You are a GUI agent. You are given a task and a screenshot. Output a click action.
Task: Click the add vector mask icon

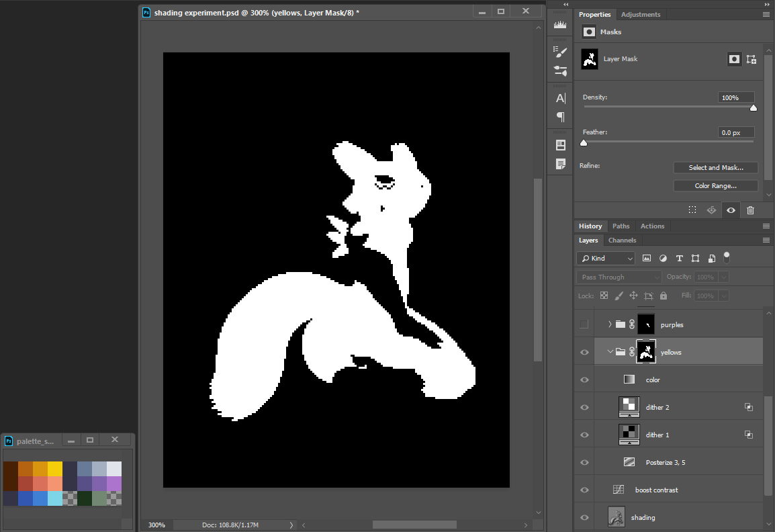click(751, 59)
